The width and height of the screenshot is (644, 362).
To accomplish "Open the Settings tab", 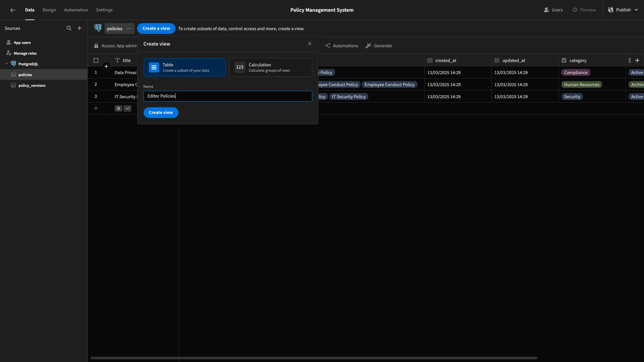I will [104, 10].
